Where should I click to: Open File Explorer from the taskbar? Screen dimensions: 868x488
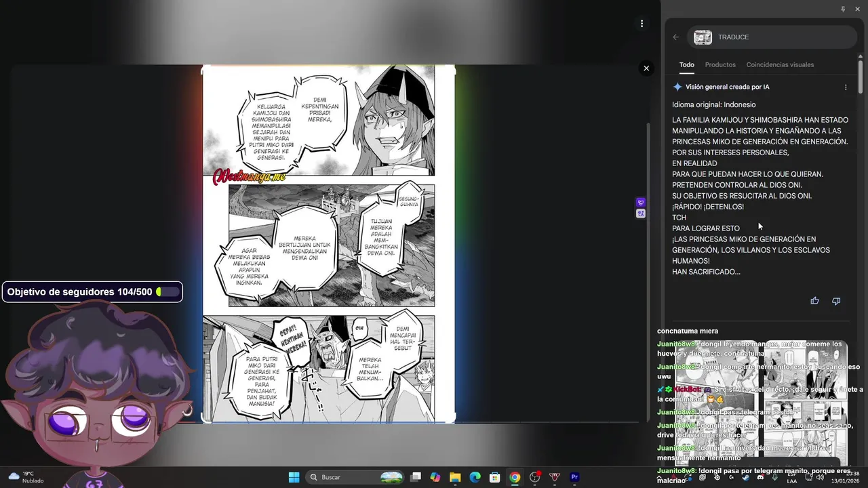click(x=455, y=477)
